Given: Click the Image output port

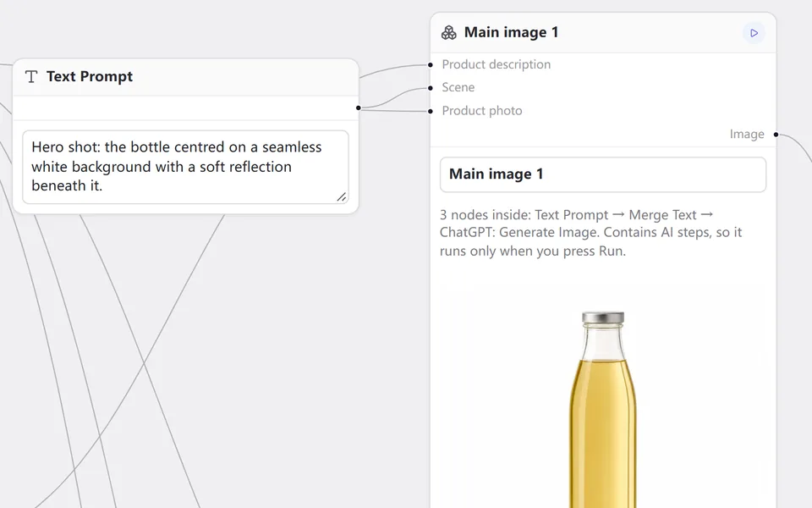Looking at the screenshot, I should pos(776,135).
